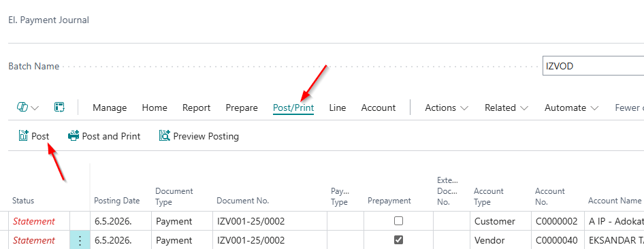Click Payment document type in Vendor row
Image resolution: width=644 pixels, height=249 pixels.
click(x=174, y=240)
